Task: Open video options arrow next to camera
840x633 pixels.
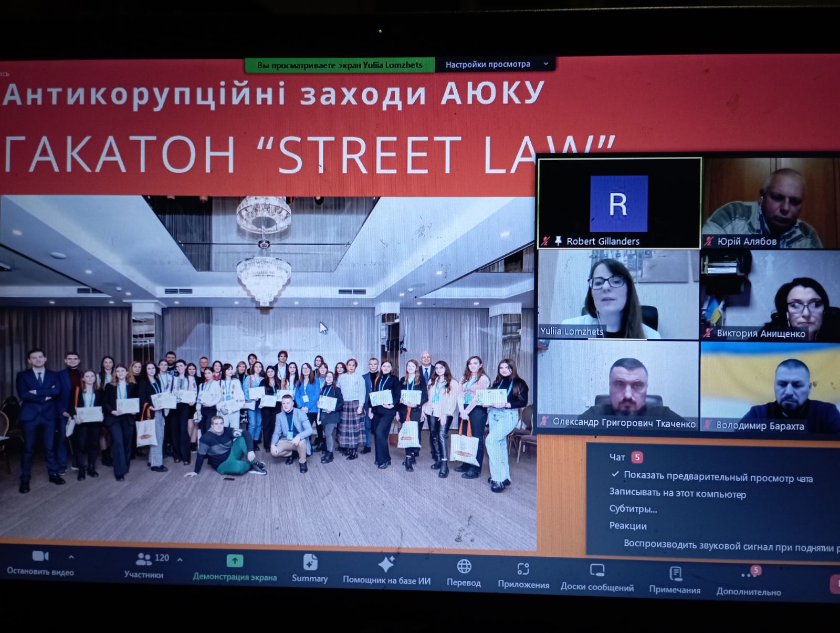Action: pyautogui.click(x=71, y=557)
